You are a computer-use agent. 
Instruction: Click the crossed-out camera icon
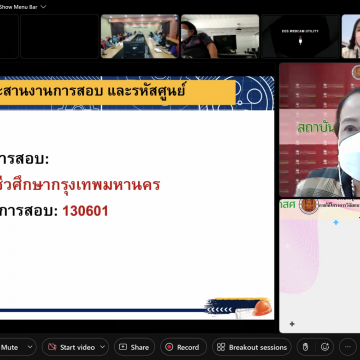(52, 347)
